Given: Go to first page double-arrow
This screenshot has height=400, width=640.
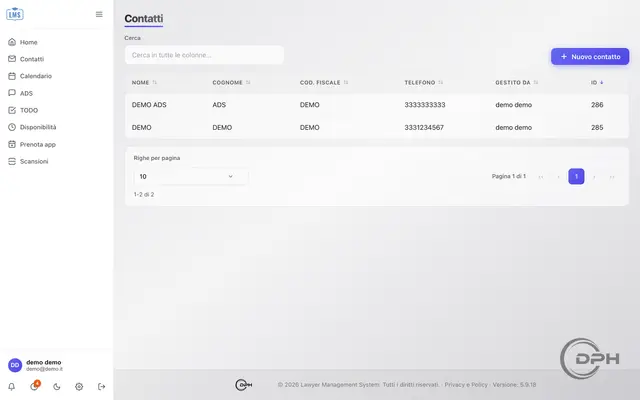Looking at the screenshot, I should (x=541, y=177).
